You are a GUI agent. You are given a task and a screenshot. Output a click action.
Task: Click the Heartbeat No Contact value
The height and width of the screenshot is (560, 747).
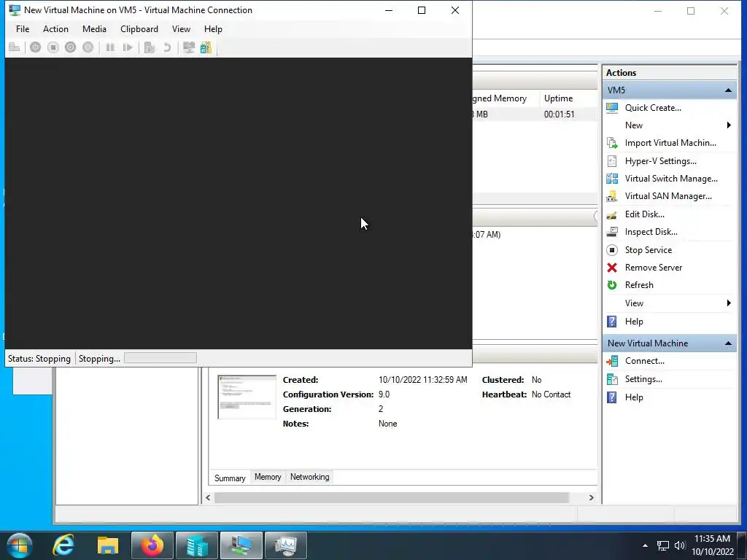(x=551, y=394)
